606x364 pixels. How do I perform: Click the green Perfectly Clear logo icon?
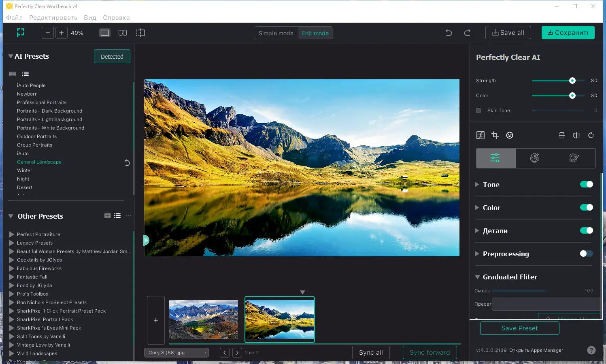(x=21, y=33)
